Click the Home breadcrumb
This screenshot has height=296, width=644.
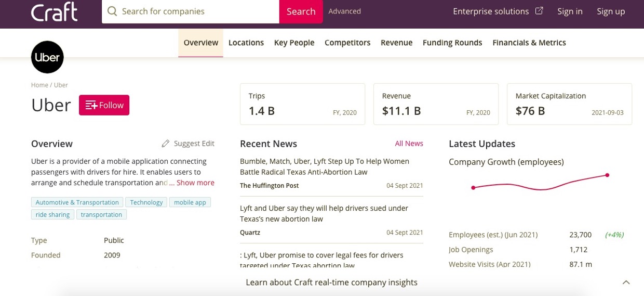pos(39,85)
